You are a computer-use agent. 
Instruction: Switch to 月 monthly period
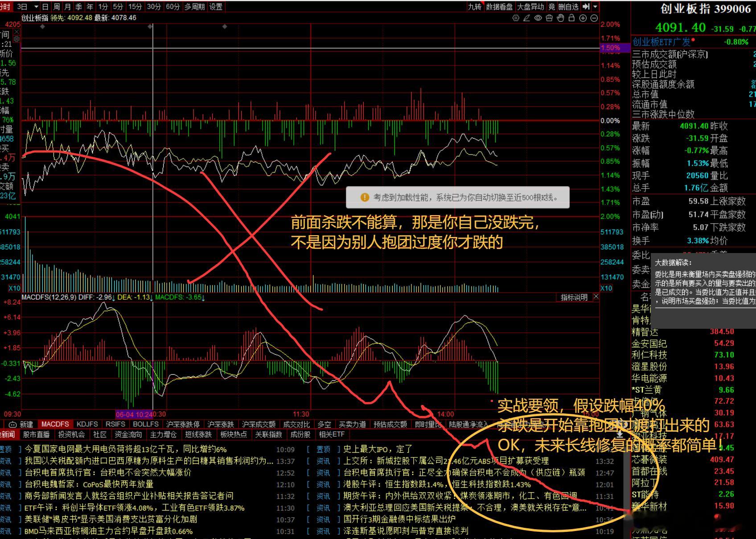(67, 7)
